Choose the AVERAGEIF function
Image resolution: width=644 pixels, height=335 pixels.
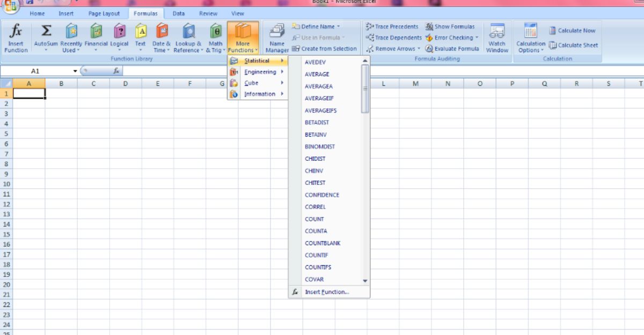(318, 98)
